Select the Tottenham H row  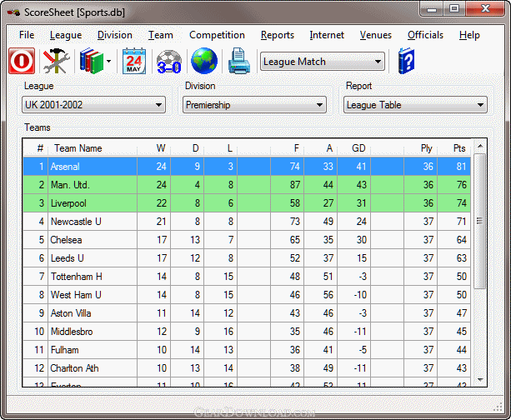pos(247,277)
